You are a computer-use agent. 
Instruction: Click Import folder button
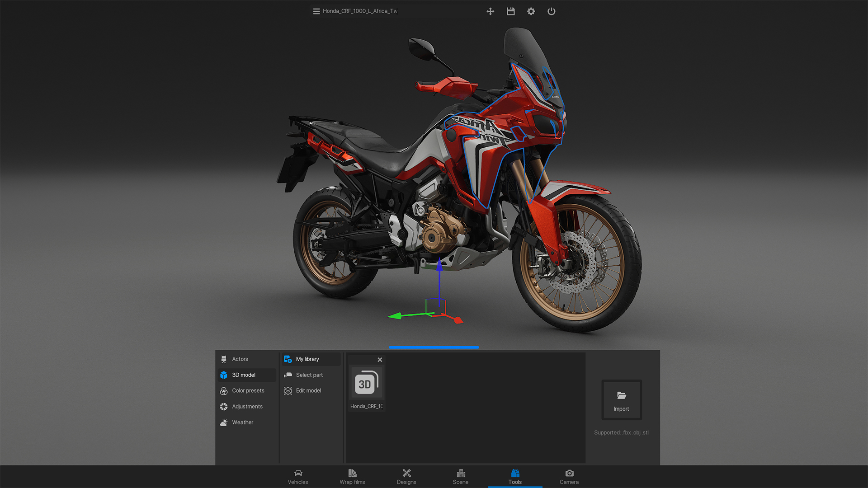tap(622, 400)
